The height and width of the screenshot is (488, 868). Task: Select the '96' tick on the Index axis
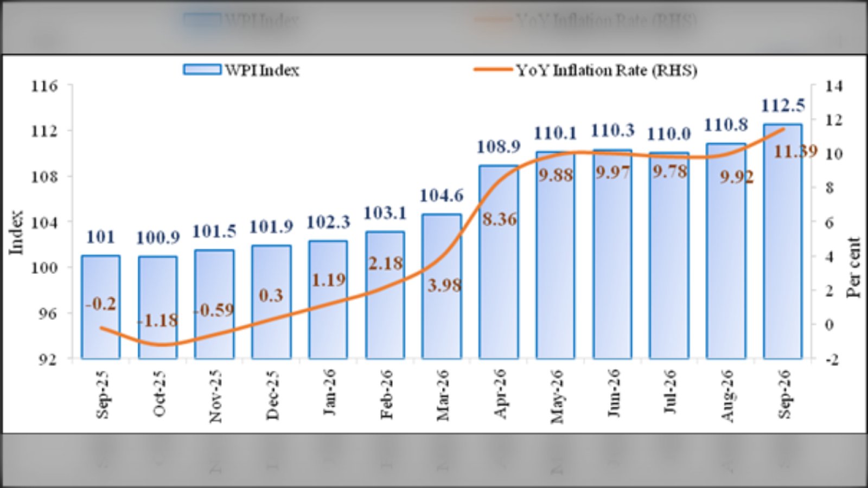pos(48,313)
